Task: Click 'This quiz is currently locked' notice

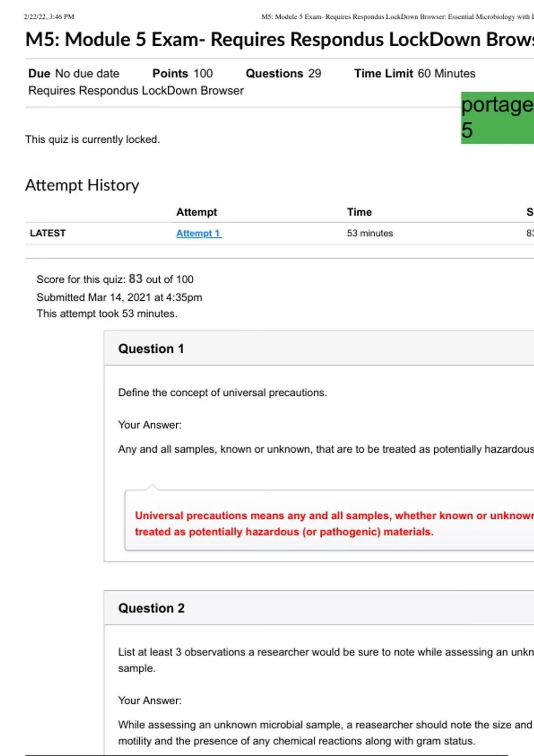Action: (x=93, y=139)
